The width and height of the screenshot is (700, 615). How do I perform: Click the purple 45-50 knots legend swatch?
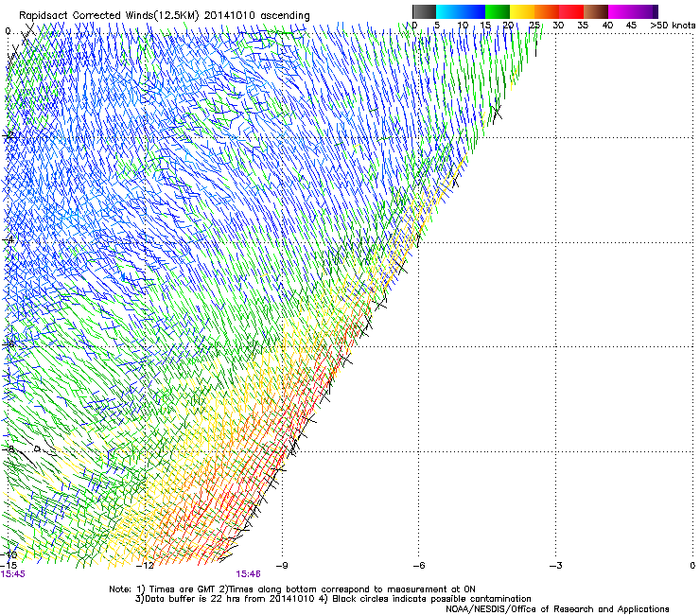point(645,11)
